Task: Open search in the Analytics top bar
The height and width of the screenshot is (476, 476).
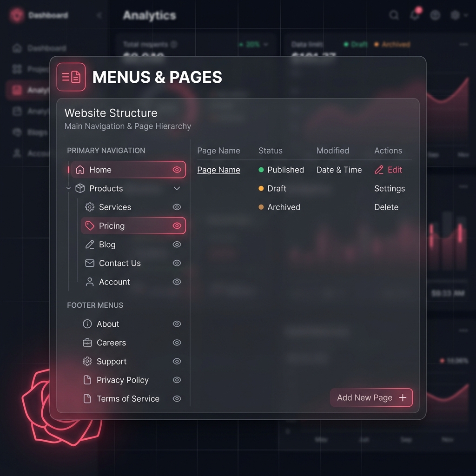Action: pos(394,15)
